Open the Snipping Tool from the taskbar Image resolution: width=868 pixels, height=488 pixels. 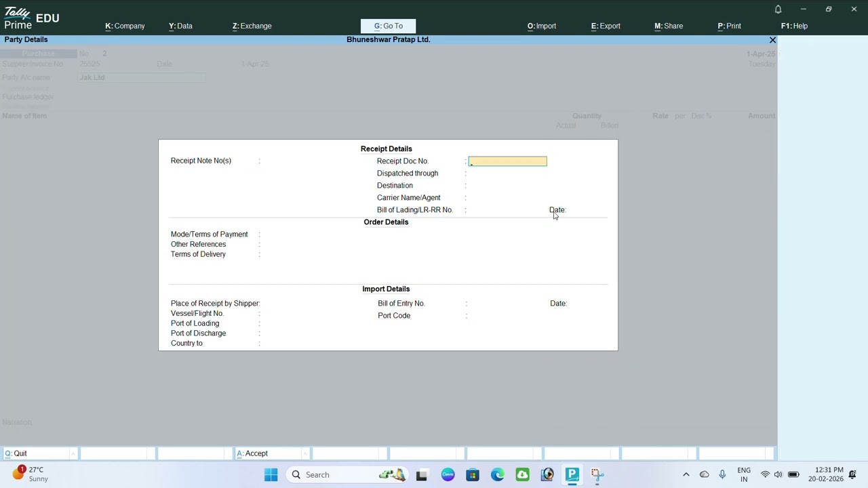(x=597, y=474)
